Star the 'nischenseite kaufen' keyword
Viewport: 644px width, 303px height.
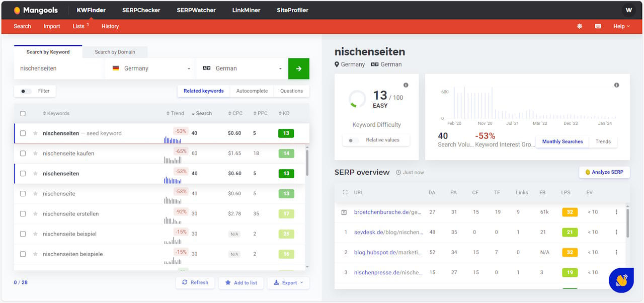[x=35, y=154]
